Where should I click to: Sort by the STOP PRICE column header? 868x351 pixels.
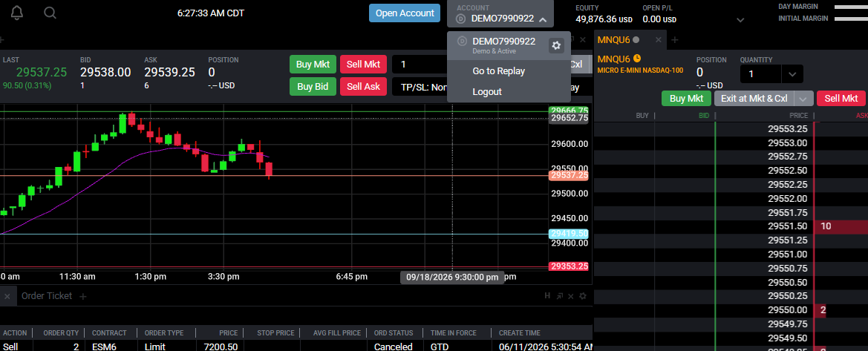[275, 332]
